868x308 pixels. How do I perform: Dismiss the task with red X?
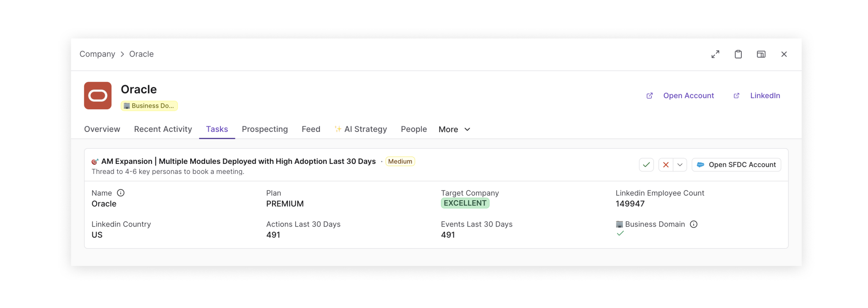tap(666, 165)
